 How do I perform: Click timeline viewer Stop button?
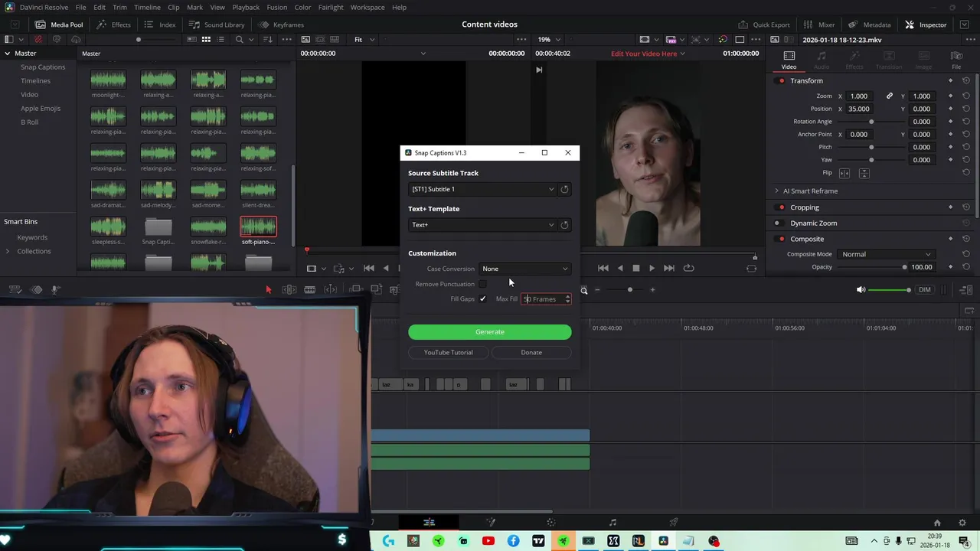click(x=635, y=268)
